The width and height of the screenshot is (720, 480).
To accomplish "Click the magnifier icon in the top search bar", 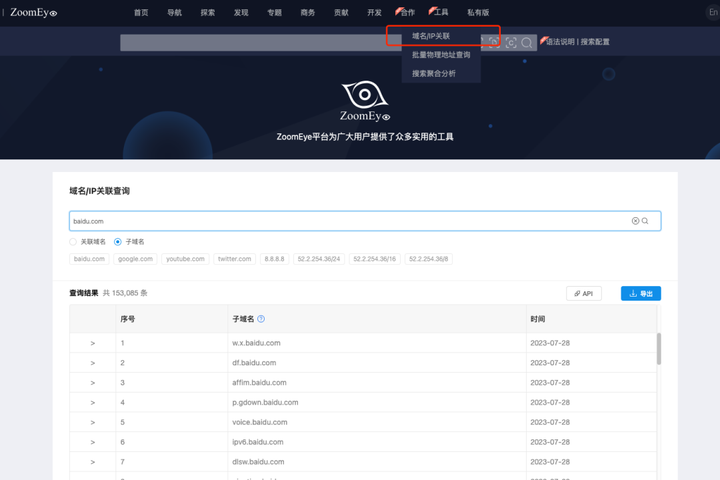I will pos(527,43).
